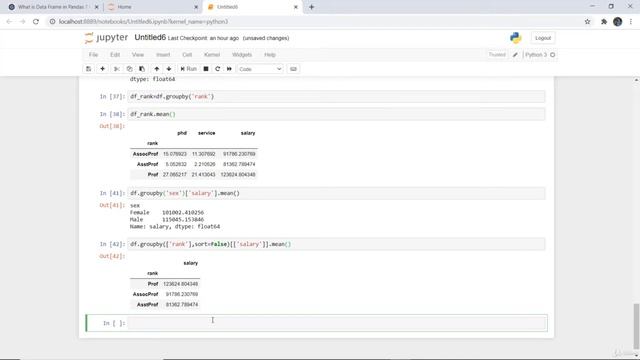Click the Python 3 kernel status circle

[553, 55]
